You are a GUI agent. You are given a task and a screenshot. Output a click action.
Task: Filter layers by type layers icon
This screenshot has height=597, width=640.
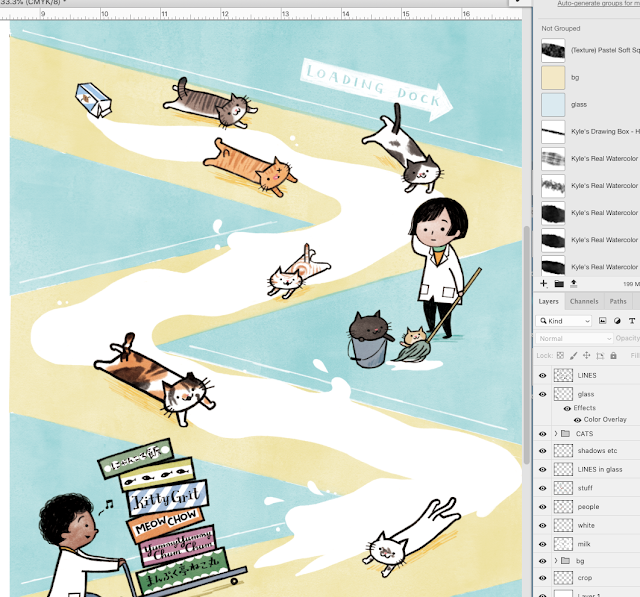(x=632, y=321)
